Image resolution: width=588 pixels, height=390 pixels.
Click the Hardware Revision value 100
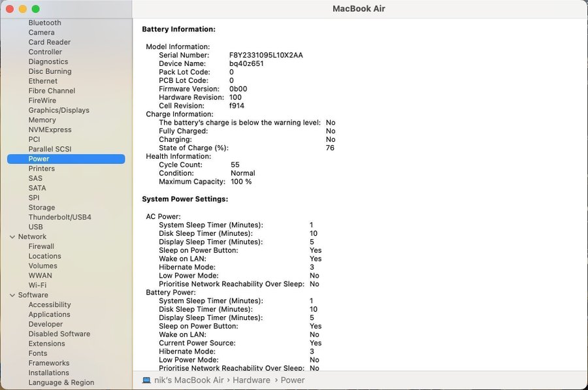235,97
